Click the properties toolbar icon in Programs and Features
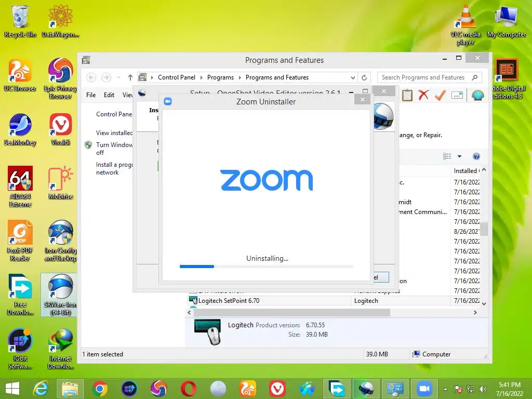 point(457,96)
